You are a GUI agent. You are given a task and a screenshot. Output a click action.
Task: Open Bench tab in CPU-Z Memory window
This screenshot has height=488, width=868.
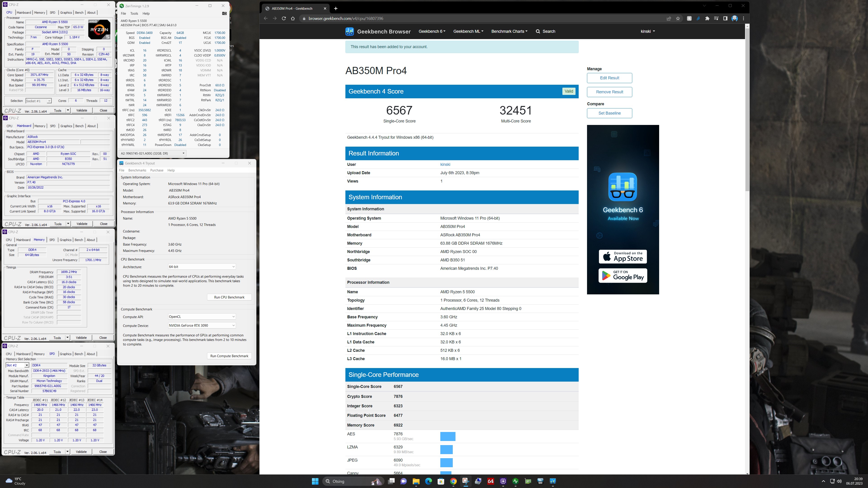pos(79,240)
